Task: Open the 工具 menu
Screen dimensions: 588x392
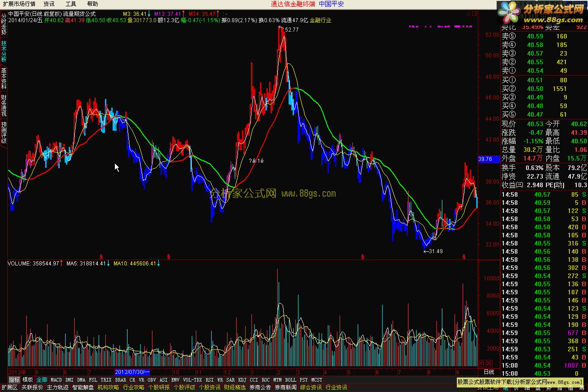Action: [71, 4]
